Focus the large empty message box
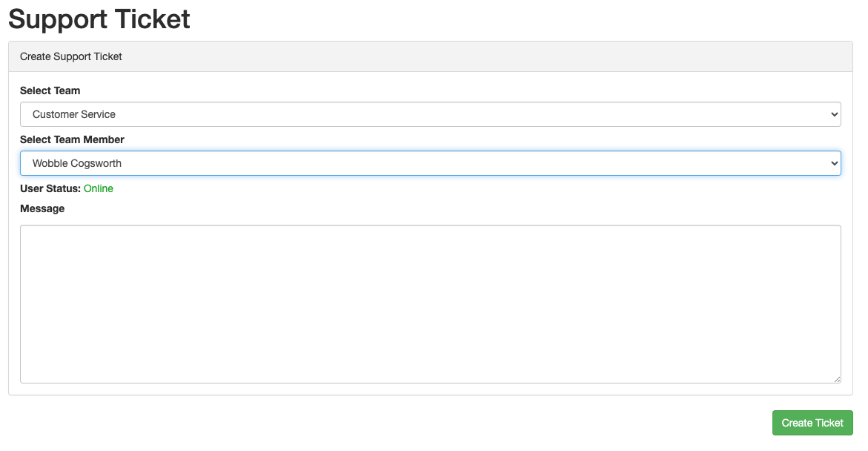This screenshot has height=451, width=868. [430, 304]
